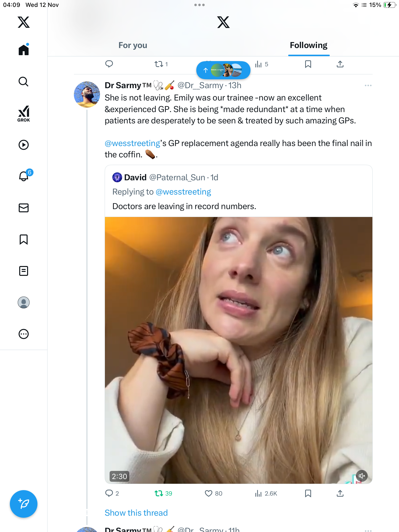Play the 2:30 video thumbnail
The height and width of the screenshot is (532, 399).
coord(238,350)
